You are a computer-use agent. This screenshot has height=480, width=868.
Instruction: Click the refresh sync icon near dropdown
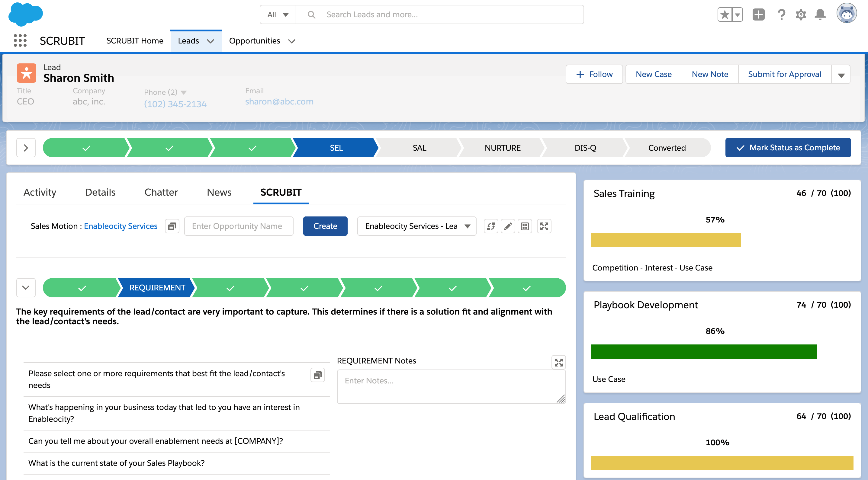[491, 226]
